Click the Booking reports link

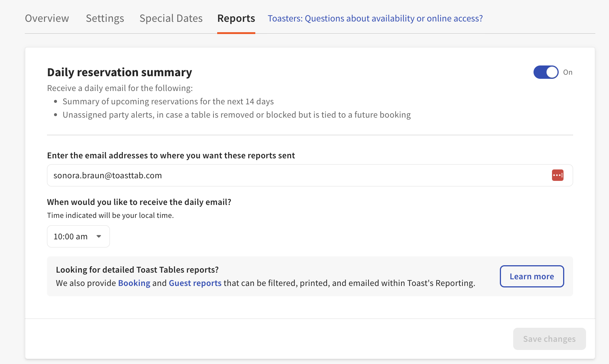[x=134, y=283]
